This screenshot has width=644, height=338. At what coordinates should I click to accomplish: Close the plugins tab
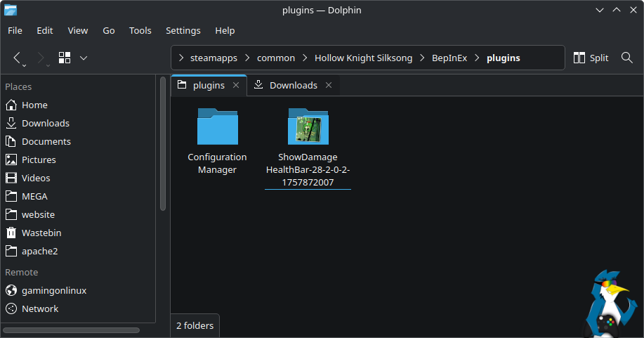[x=236, y=85]
